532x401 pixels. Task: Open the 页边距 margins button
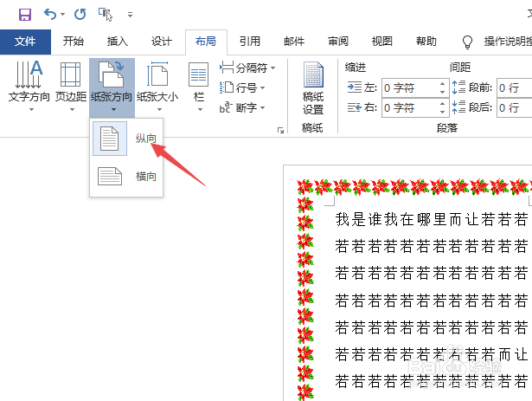pyautogui.click(x=71, y=86)
